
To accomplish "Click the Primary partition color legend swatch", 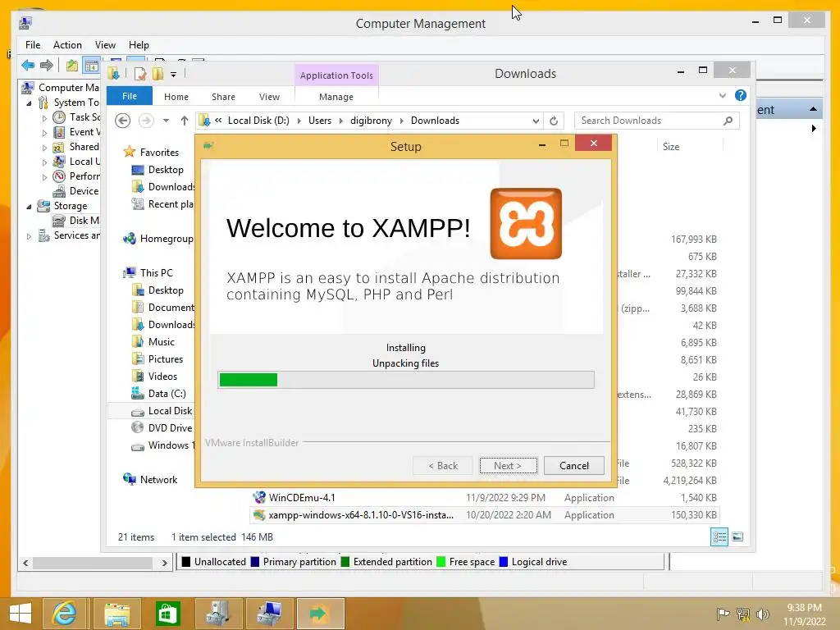I will point(255,562).
